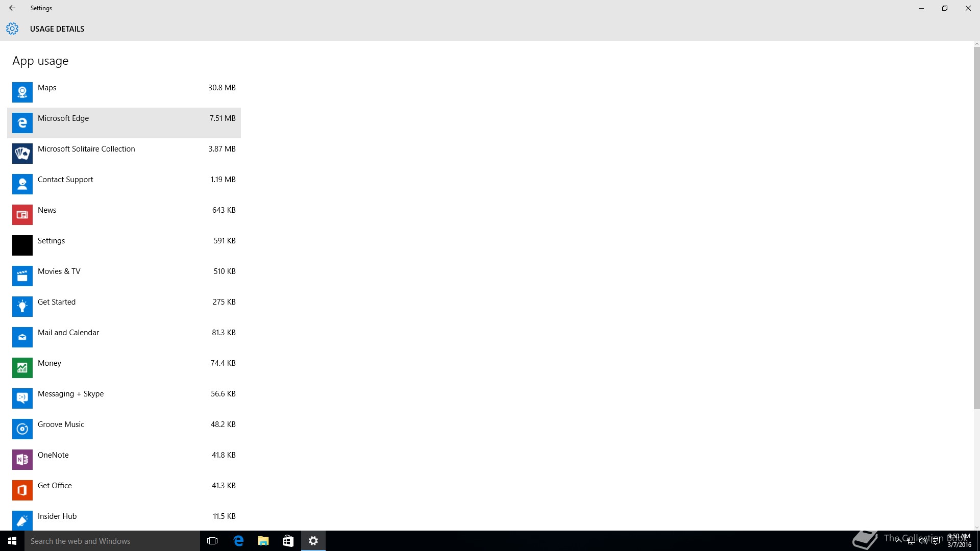Click the orange Get Office icon
980x551 pixels.
[x=22, y=490]
